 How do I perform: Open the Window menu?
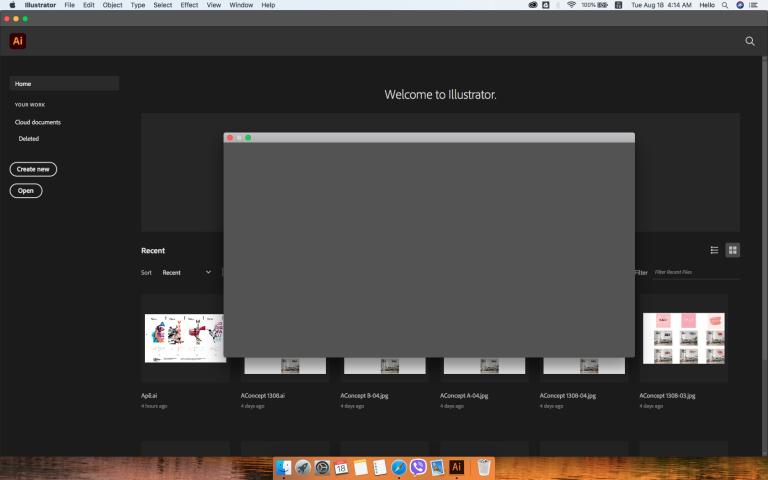coord(241,5)
